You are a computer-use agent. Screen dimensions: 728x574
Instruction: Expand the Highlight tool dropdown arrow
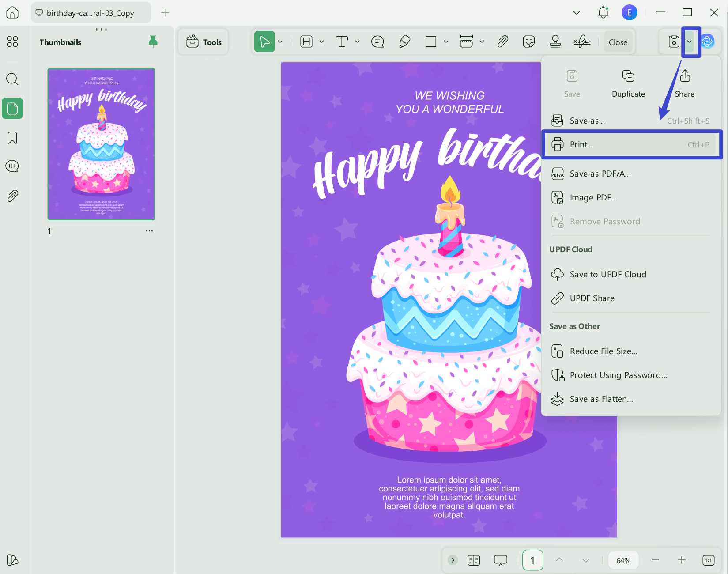[321, 42]
